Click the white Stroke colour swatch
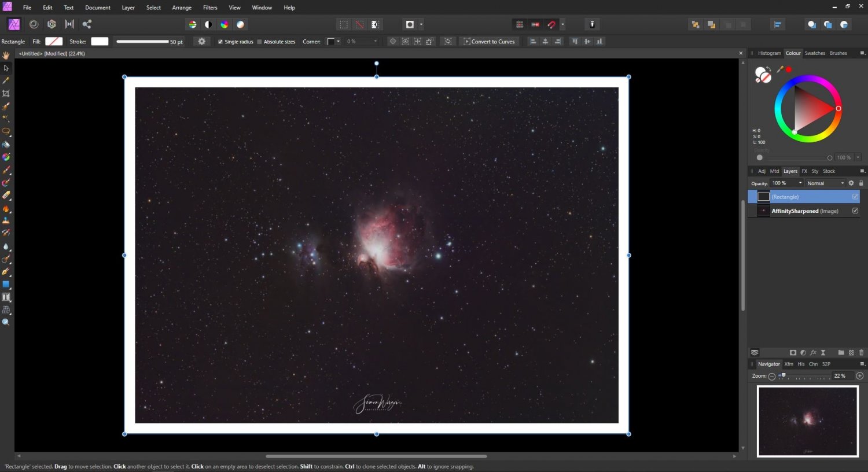868x472 pixels. tap(100, 42)
